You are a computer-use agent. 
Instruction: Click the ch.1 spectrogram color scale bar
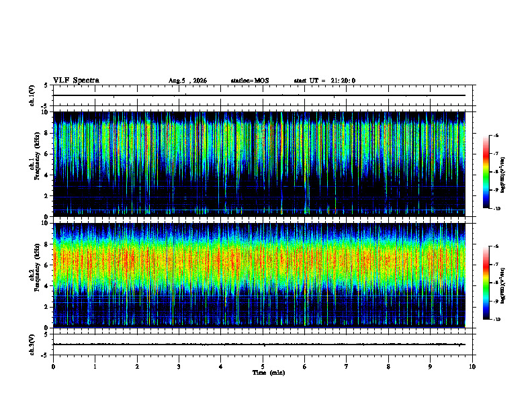pyautogui.click(x=486, y=172)
